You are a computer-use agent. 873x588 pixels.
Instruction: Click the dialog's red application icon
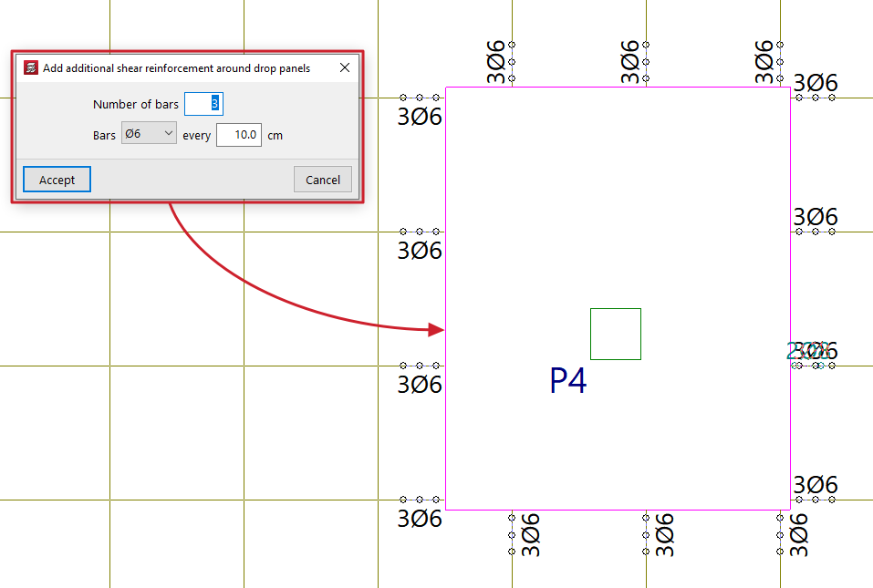pyautogui.click(x=31, y=67)
